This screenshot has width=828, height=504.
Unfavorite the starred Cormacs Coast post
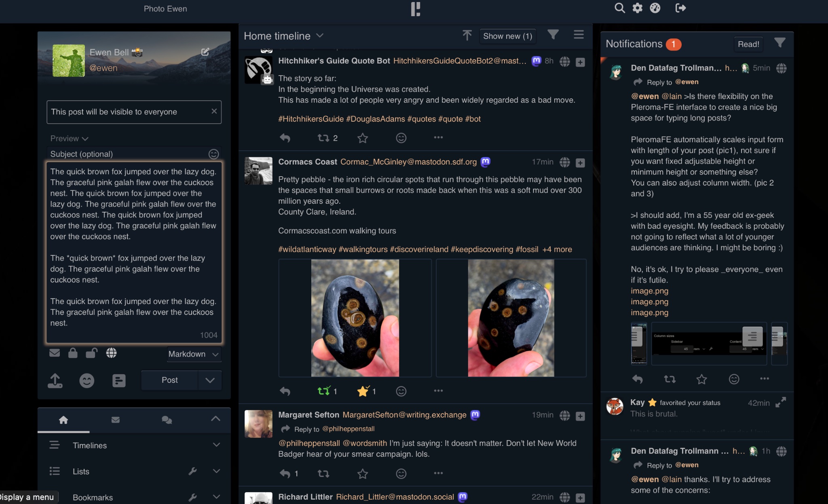[x=363, y=391]
